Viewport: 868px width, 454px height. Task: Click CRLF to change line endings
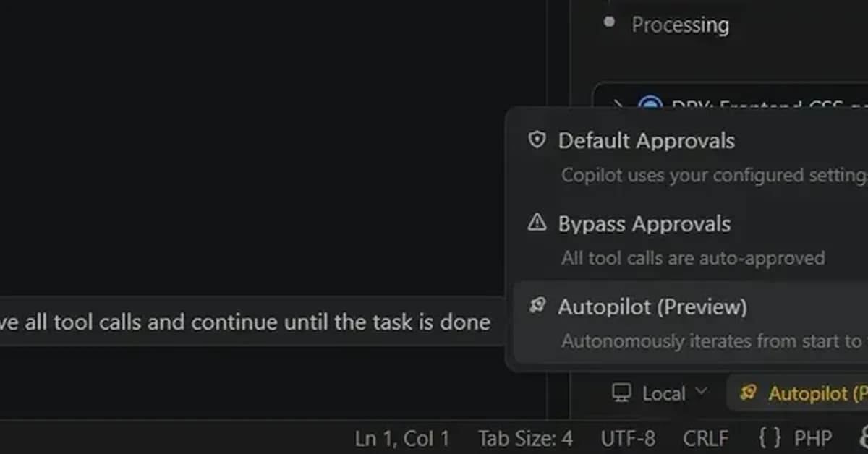[x=705, y=437]
